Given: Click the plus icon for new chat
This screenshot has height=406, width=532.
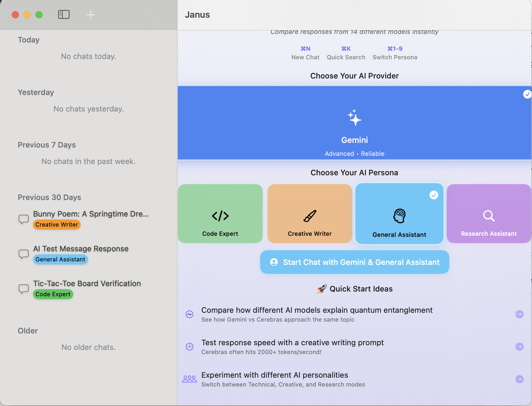Looking at the screenshot, I should tap(91, 15).
